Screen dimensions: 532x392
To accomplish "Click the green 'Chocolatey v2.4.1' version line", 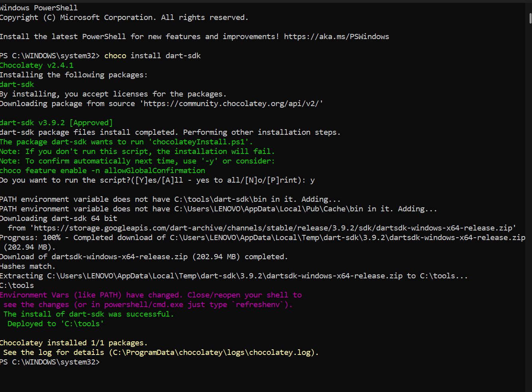I will pos(37,65).
